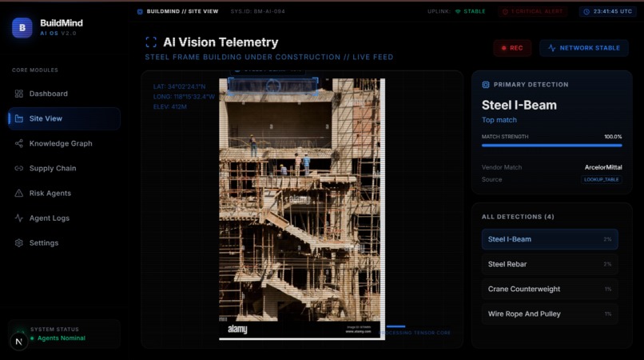
Task: Click the Agent Logs pulse icon
Action: coord(19,218)
